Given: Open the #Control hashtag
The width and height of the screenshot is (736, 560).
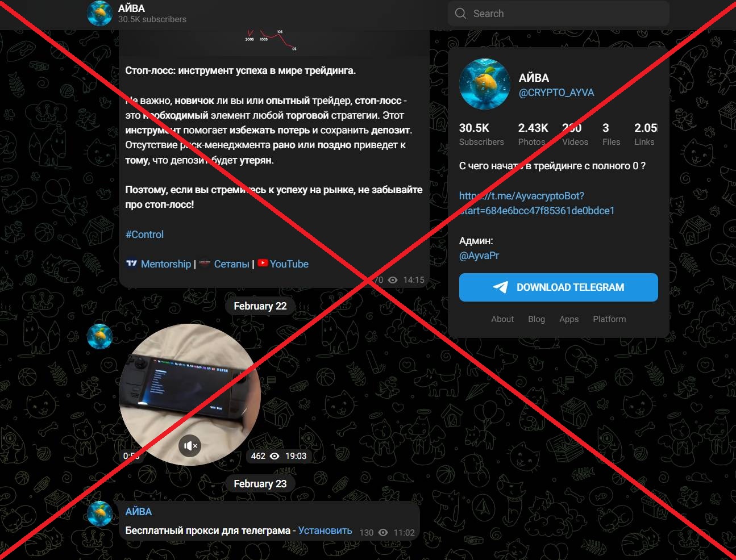Looking at the screenshot, I should tap(144, 234).
